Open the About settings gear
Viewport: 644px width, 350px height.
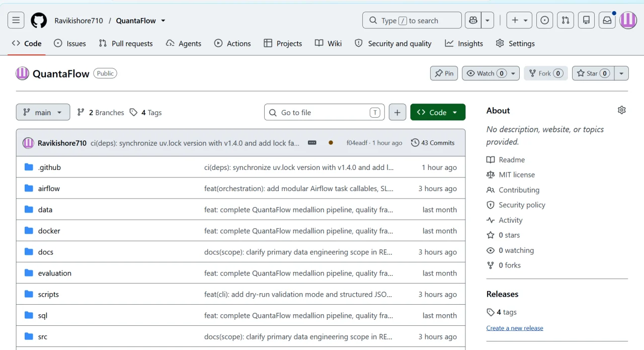click(622, 110)
